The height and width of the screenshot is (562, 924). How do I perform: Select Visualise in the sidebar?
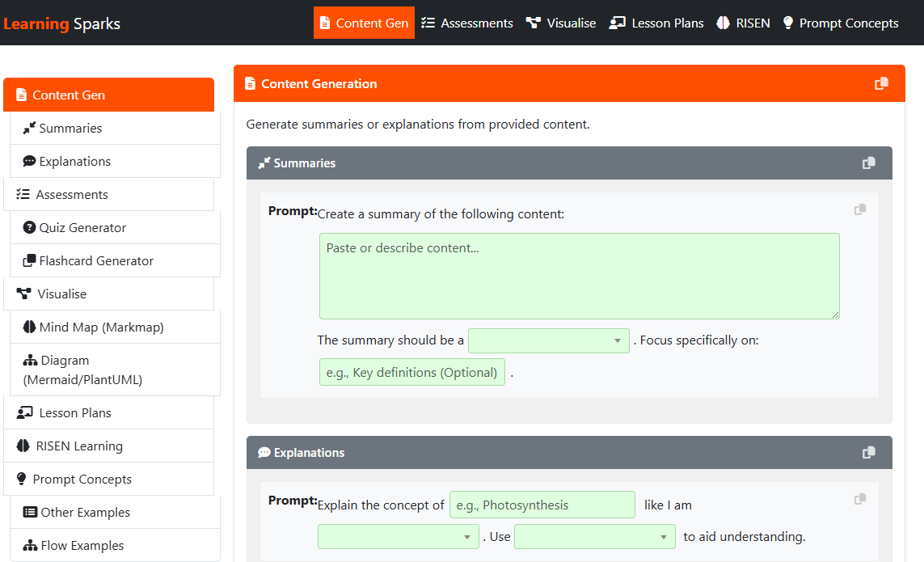point(108,293)
